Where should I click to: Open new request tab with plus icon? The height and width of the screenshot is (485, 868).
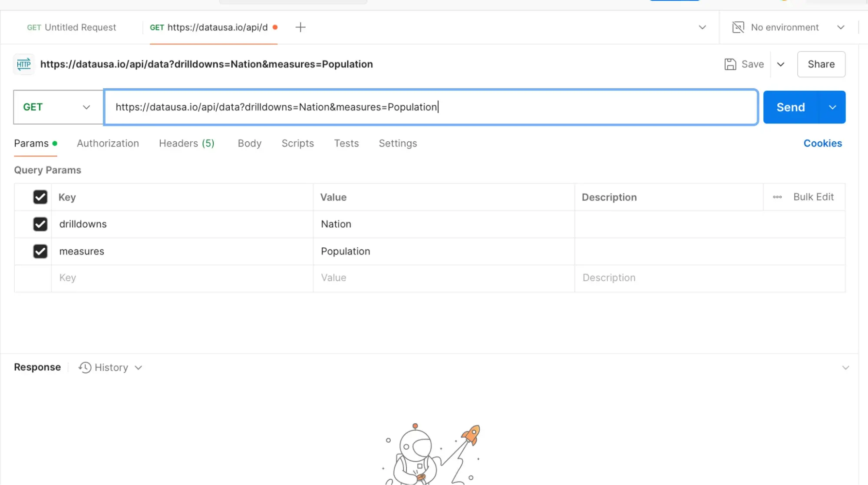(x=300, y=27)
